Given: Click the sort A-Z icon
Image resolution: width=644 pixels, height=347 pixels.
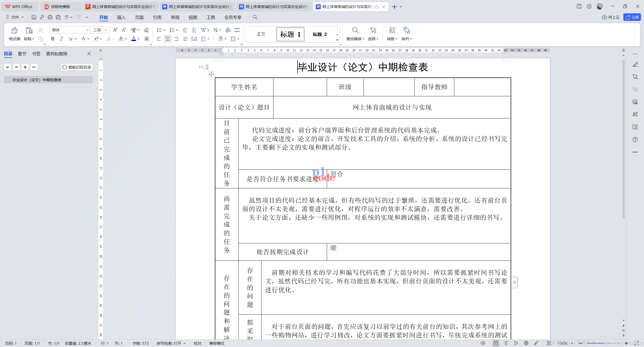Looking at the screenshot, I should coord(228,30).
